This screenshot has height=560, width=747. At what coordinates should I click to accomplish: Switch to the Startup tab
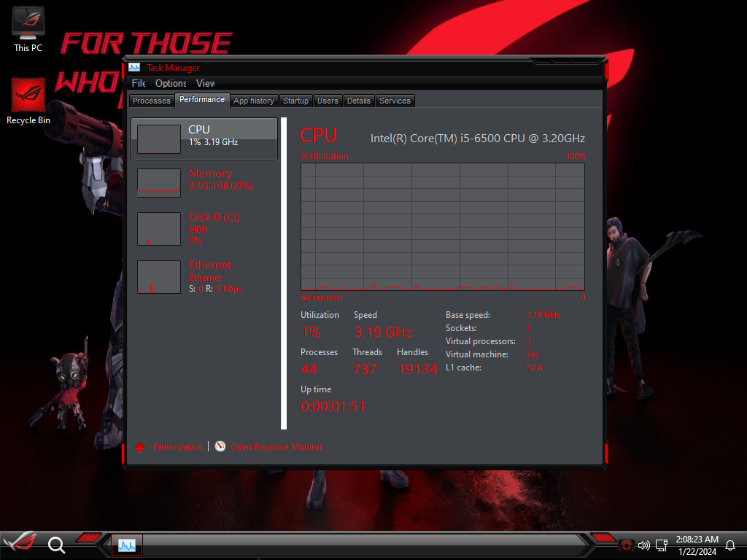click(x=295, y=101)
